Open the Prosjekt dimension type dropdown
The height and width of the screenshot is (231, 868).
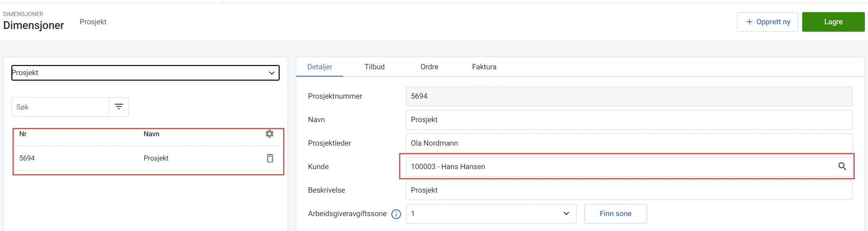[x=145, y=73]
